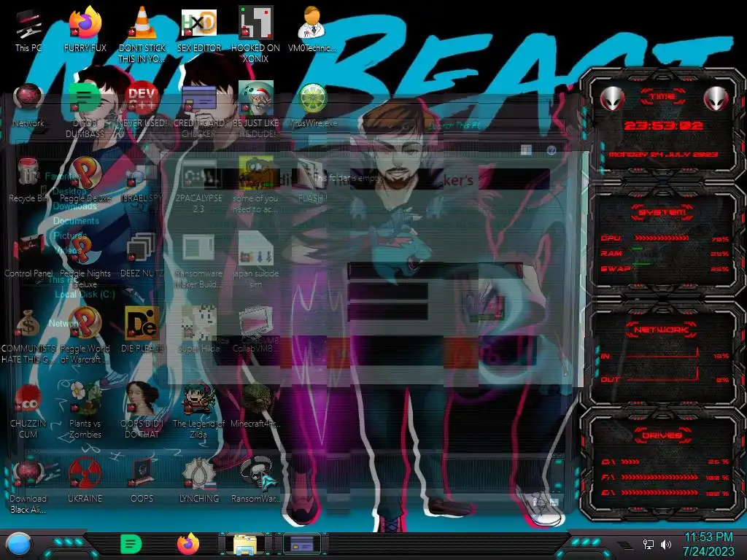
Task: Open the Network desktop icon
Action: click(x=28, y=105)
